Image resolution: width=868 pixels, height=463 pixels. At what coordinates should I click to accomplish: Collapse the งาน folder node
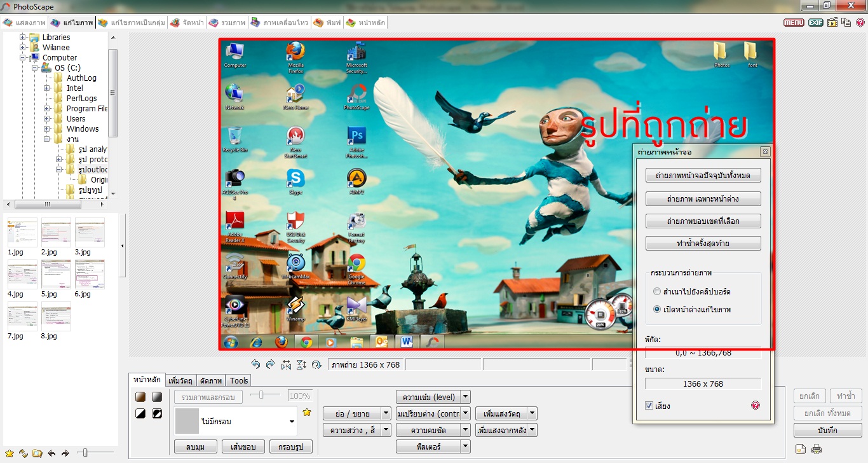pyautogui.click(x=47, y=139)
